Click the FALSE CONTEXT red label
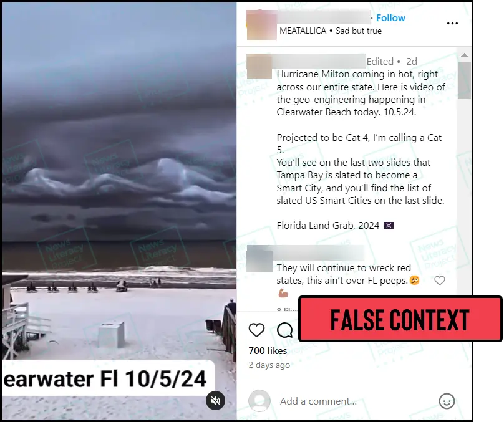Screen dimensions: 504x422 [x=400, y=319]
